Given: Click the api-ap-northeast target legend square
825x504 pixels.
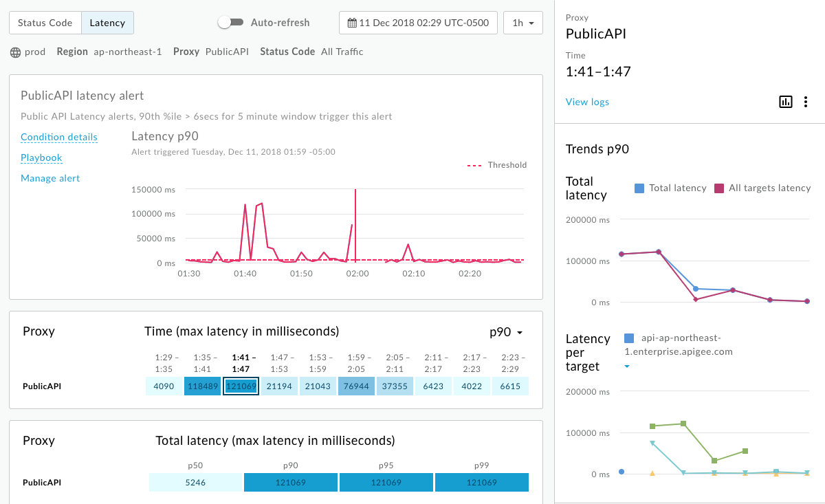Looking at the screenshot, I should point(629,338).
